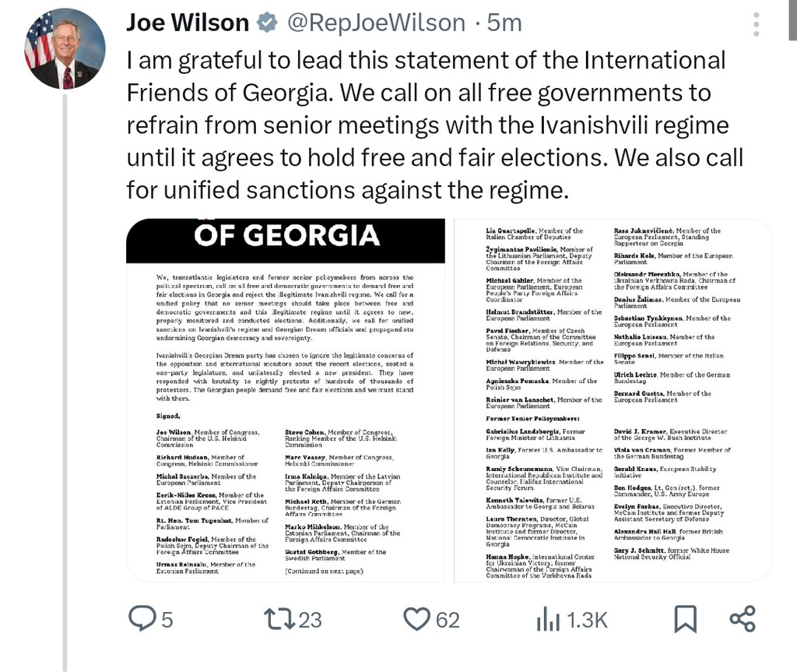Image resolution: width=797 pixels, height=672 pixels.
Task: Open the @RepJoeWilson handle link
Action: 374,24
